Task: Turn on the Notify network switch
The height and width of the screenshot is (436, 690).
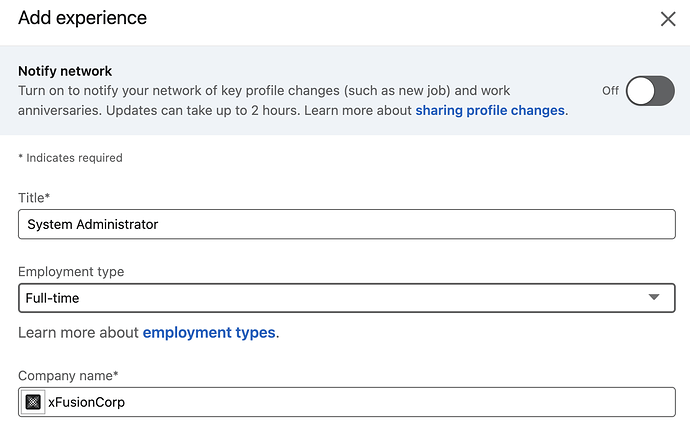Action: click(x=650, y=91)
